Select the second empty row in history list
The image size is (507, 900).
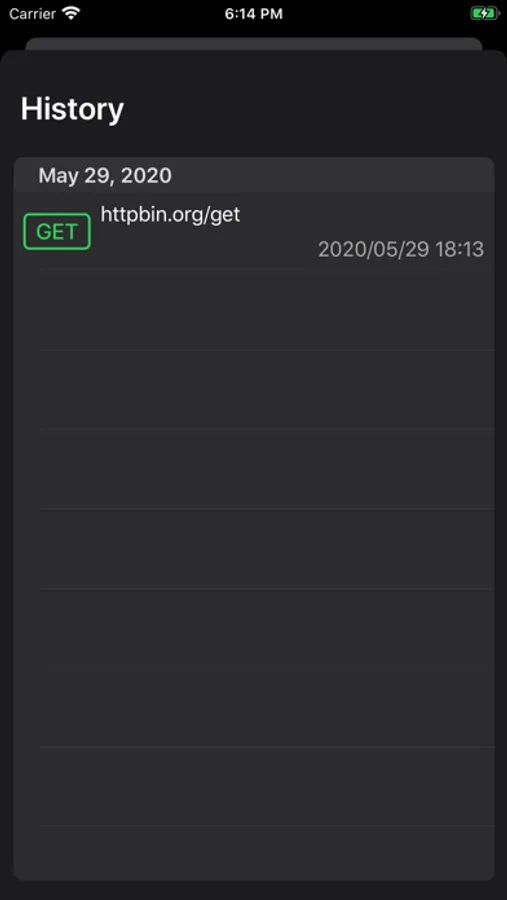(x=254, y=389)
